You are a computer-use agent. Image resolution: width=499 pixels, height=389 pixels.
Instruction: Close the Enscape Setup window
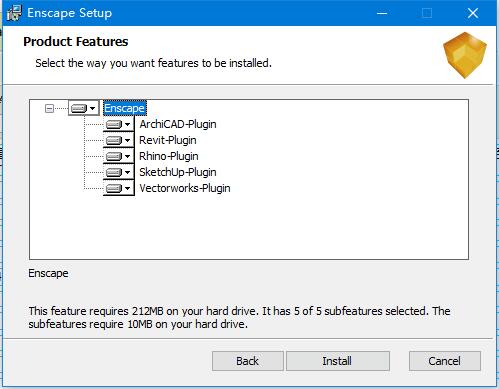click(x=473, y=13)
